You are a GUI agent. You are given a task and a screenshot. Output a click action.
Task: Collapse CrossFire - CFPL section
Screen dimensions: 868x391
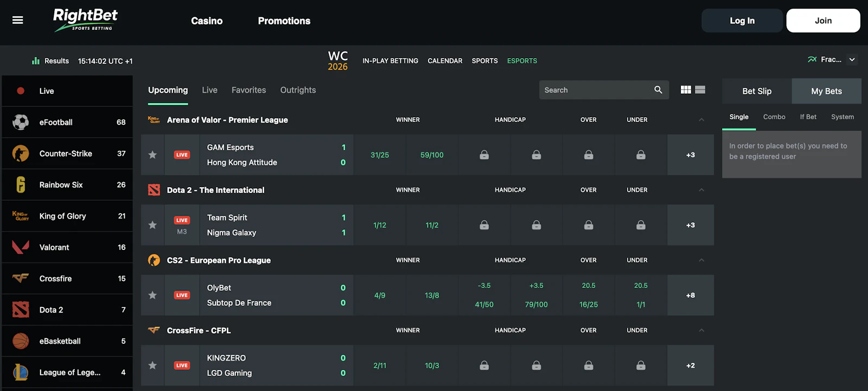pyautogui.click(x=701, y=330)
